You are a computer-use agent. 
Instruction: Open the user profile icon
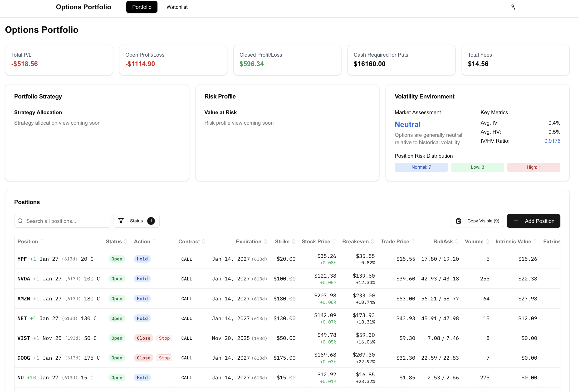pyautogui.click(x=512, y=7)
